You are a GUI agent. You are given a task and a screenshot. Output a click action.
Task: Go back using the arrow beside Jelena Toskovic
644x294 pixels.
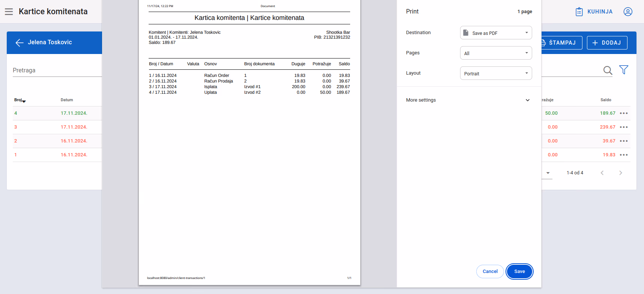click(x=20, y=43)
